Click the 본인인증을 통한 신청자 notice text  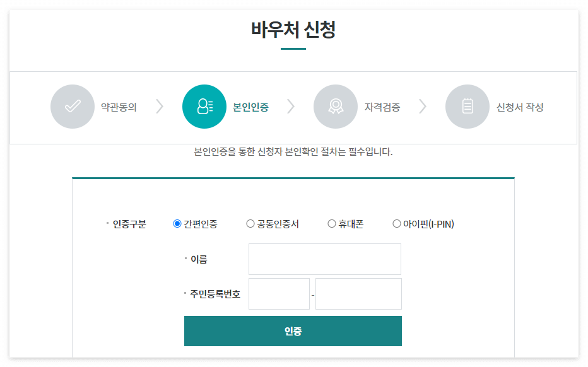pos(293,152)
